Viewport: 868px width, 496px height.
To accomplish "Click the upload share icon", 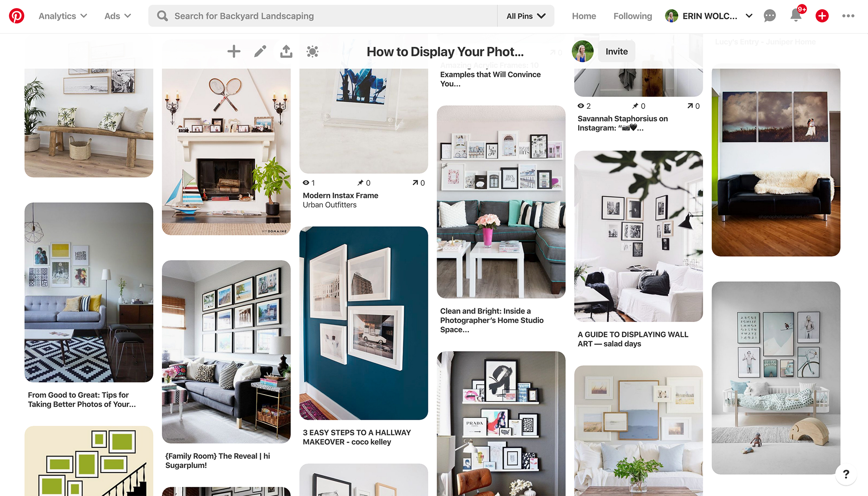I will (286, 52).
